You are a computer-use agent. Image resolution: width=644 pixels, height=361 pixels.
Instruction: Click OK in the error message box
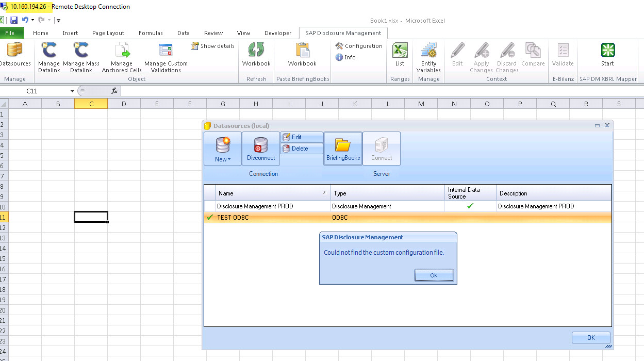coord(434,275)
